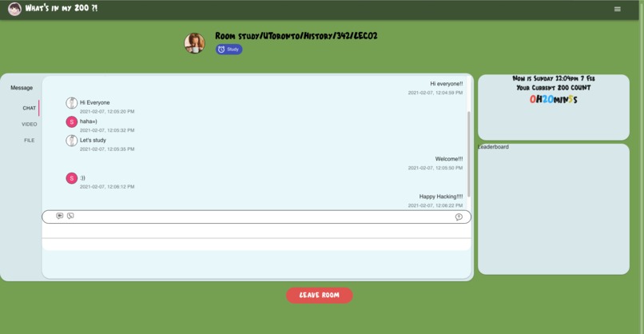Click the zoo count timer 0H20MINS

553,99
